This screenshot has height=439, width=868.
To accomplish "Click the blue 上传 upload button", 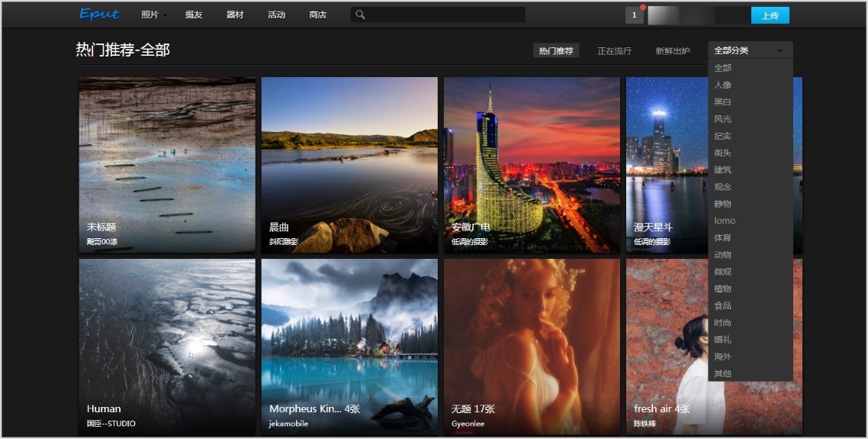I will pyautogui.click(x=770, y=15).
